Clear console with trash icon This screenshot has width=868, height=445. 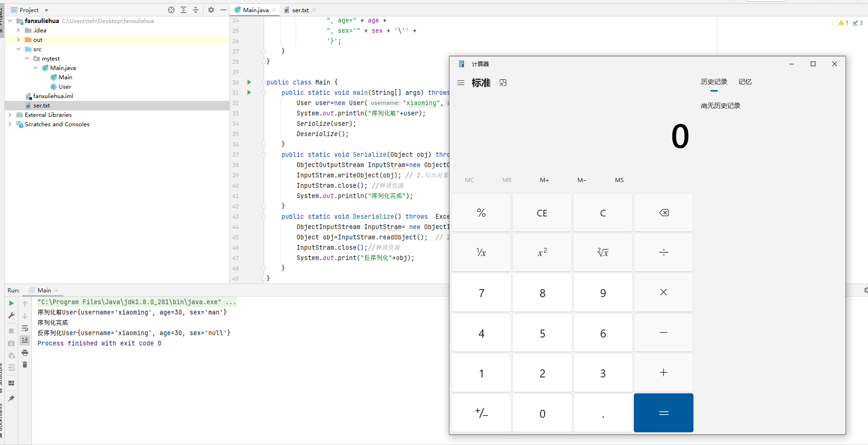(25, 365)
